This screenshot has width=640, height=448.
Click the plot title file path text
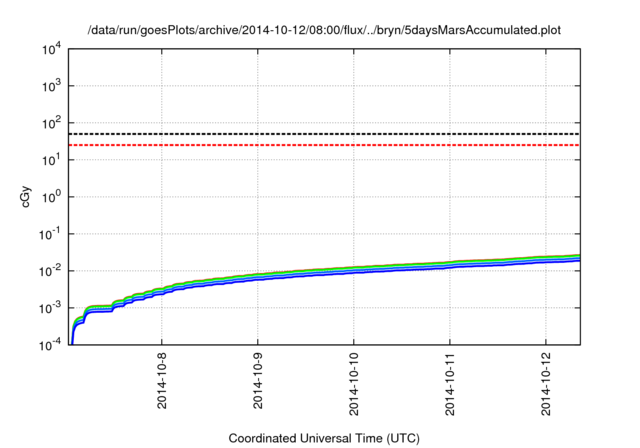click(x=324, y=30)
